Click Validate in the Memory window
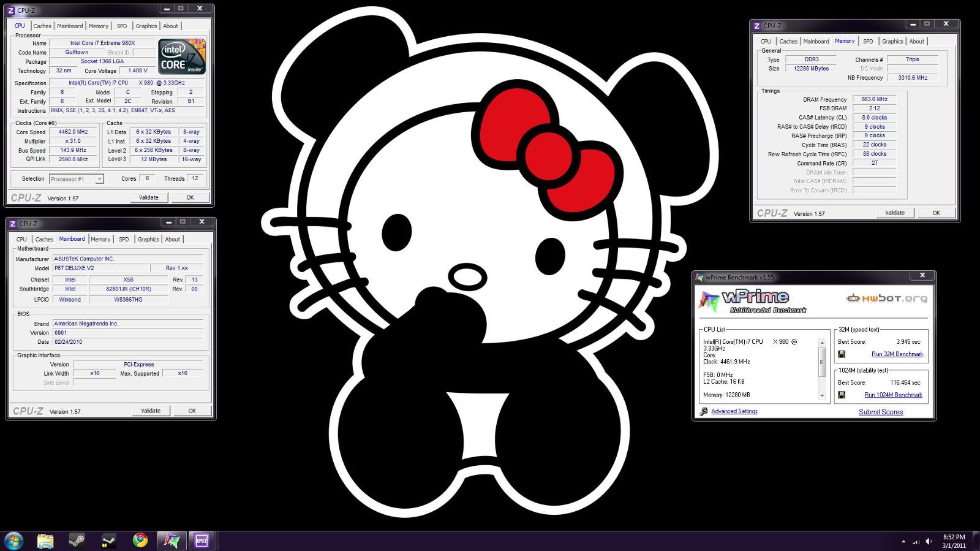The height and width of the screenshot is (551, 980). point(895,213)
